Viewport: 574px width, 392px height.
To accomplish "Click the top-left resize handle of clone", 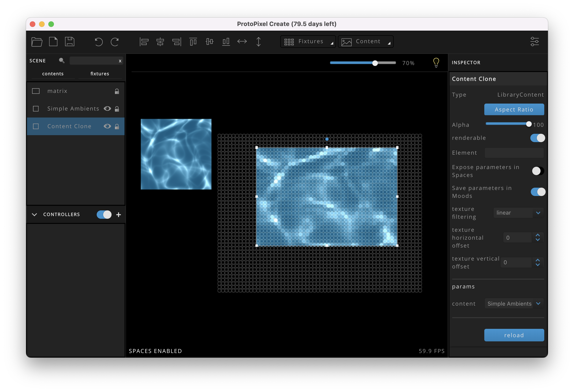I will (x=256, y=148).
